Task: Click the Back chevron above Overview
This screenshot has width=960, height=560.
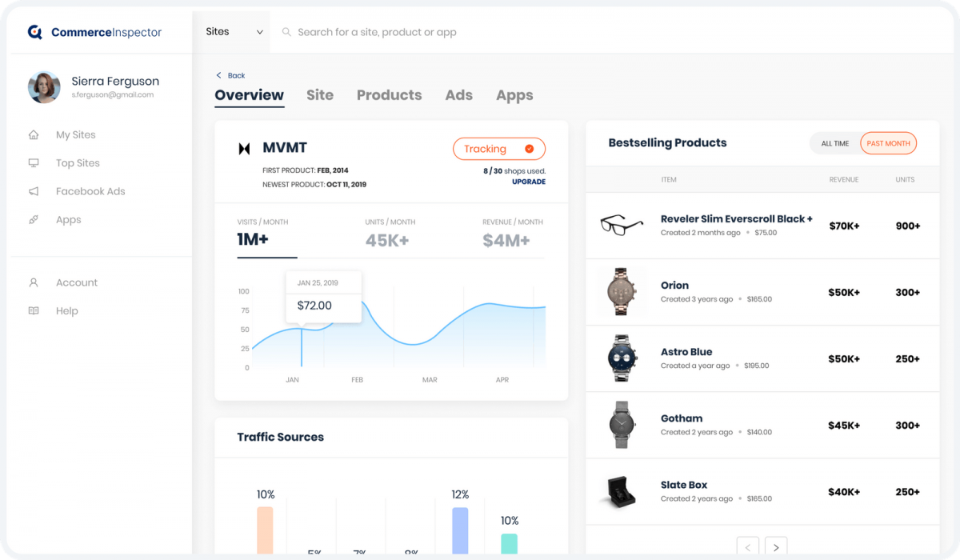Action: (218, 75)
